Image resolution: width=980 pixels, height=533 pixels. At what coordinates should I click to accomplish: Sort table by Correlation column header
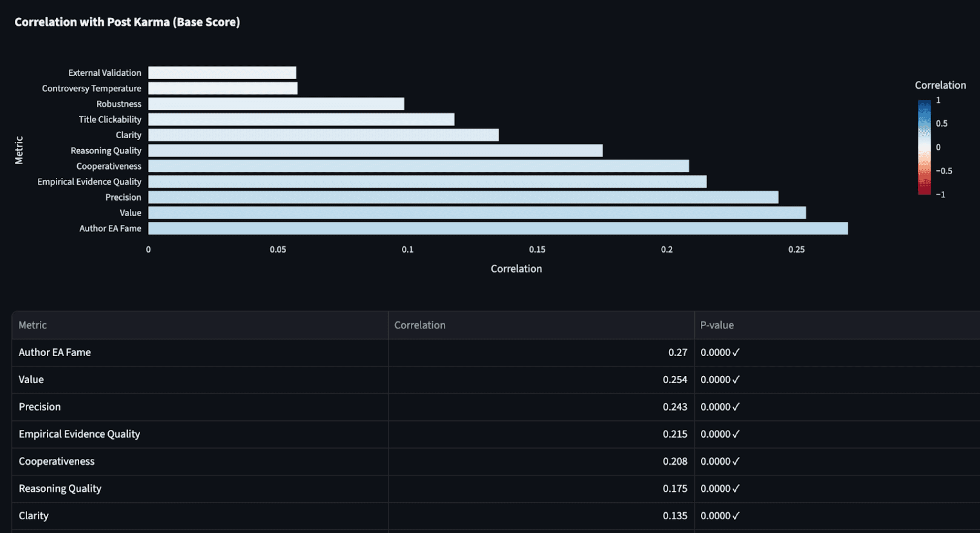click(x=419, y=325)
